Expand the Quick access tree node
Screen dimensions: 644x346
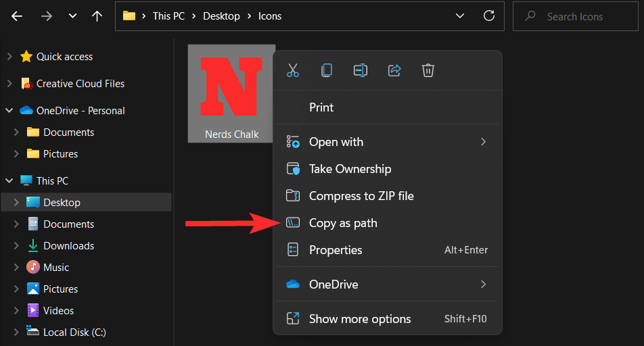click(x=9, y=57)
